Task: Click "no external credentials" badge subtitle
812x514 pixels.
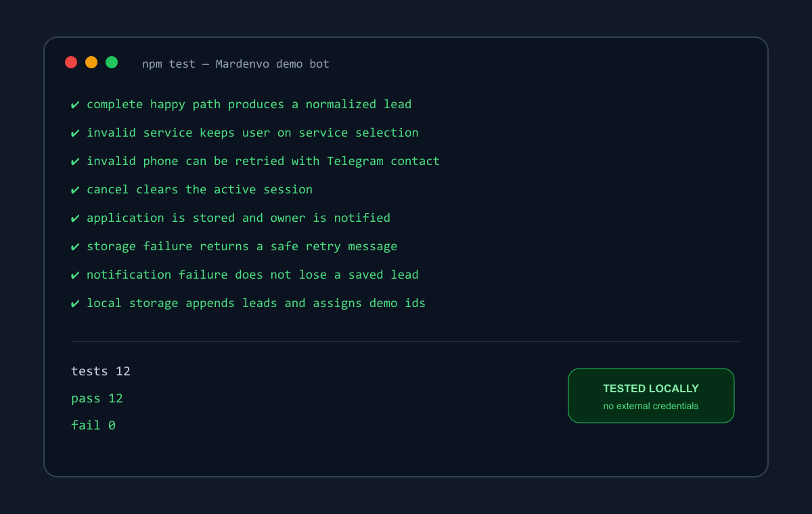Action: click(x=651, y=406)
